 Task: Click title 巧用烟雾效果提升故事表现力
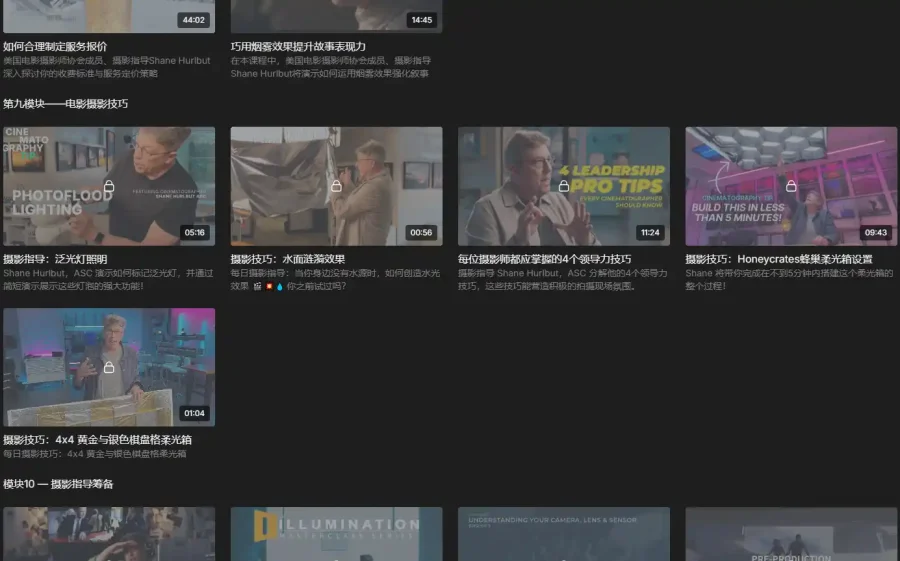(298, 47)
